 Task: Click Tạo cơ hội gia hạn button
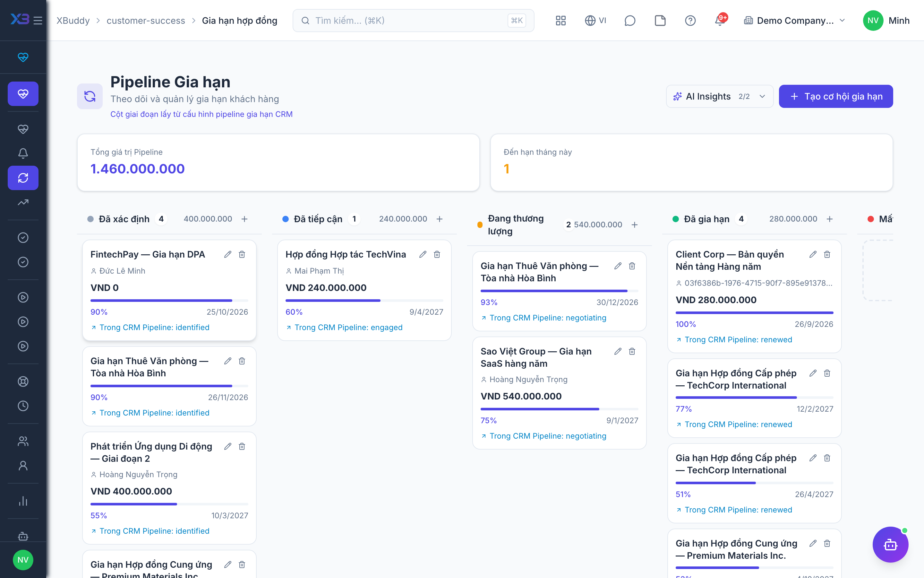[x=836, y=96]
